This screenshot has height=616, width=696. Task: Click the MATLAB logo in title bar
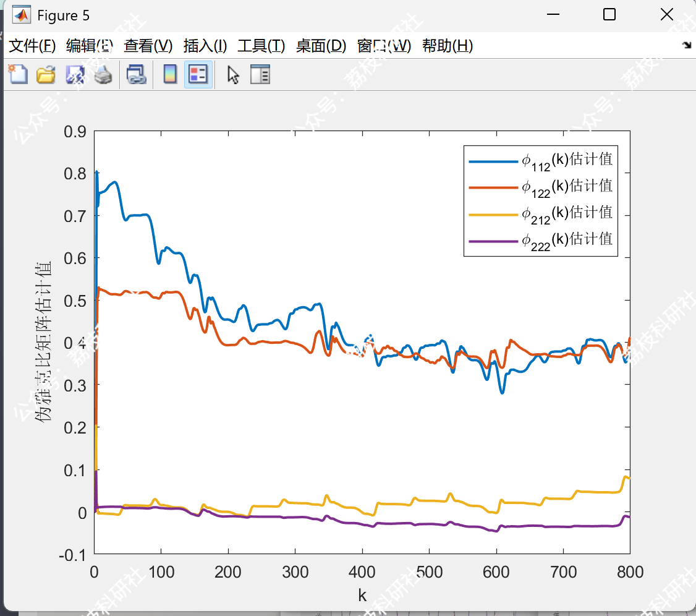(x=21, y=15)
